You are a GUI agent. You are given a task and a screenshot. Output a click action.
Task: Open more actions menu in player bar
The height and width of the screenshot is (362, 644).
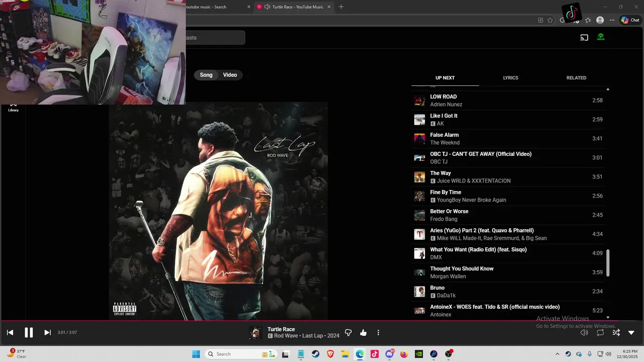coord(378,333)
